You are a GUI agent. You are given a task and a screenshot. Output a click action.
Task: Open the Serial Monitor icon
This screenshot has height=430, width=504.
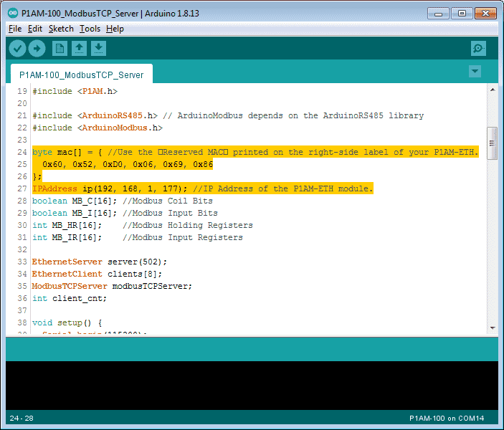tap(478, 49)
